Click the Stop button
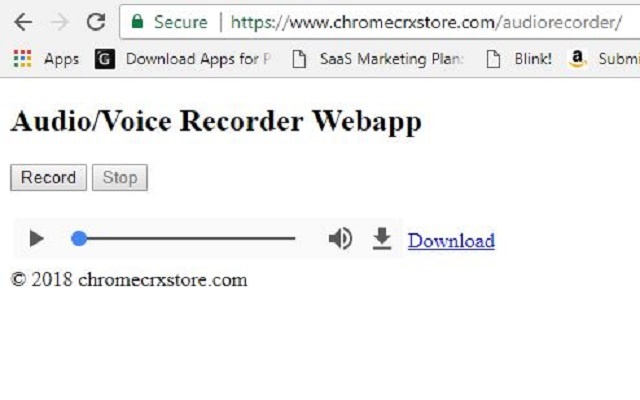Viewport: 640px width, 400px height. pos(120,178)
